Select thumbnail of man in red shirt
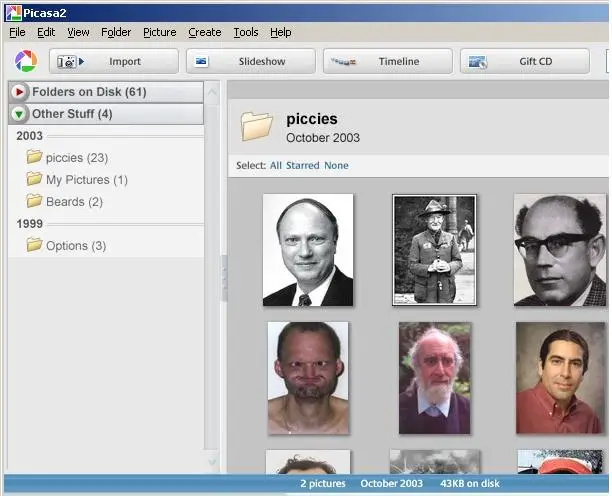 [x=560, y=378]
